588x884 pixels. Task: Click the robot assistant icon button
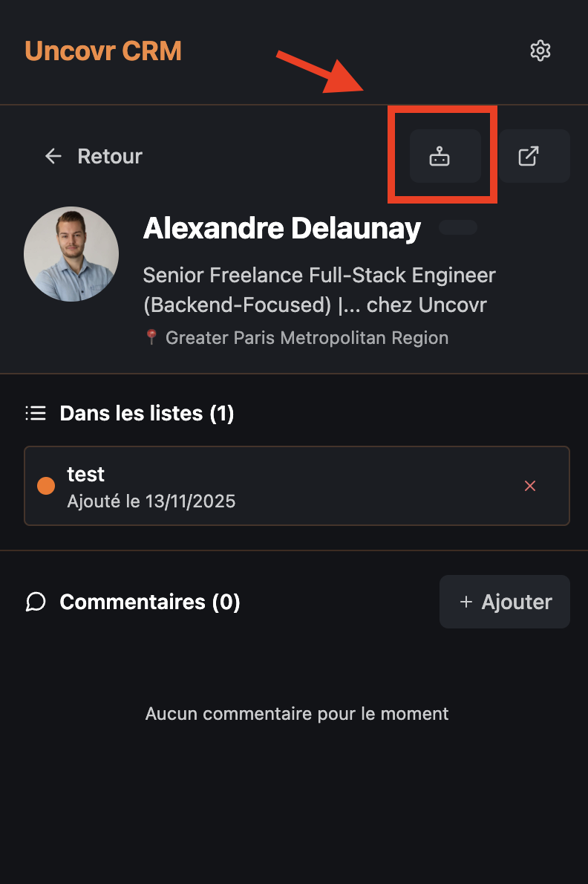(x=440, y=156)
